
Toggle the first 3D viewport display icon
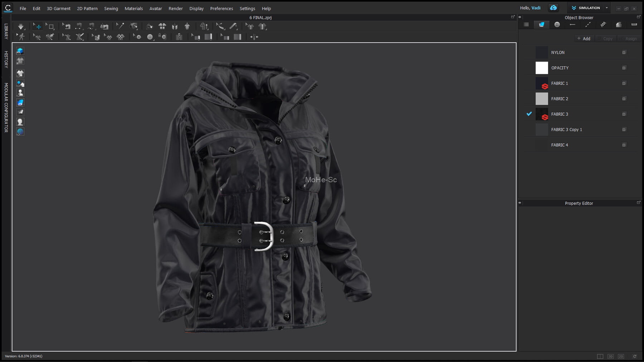[20, 51]
